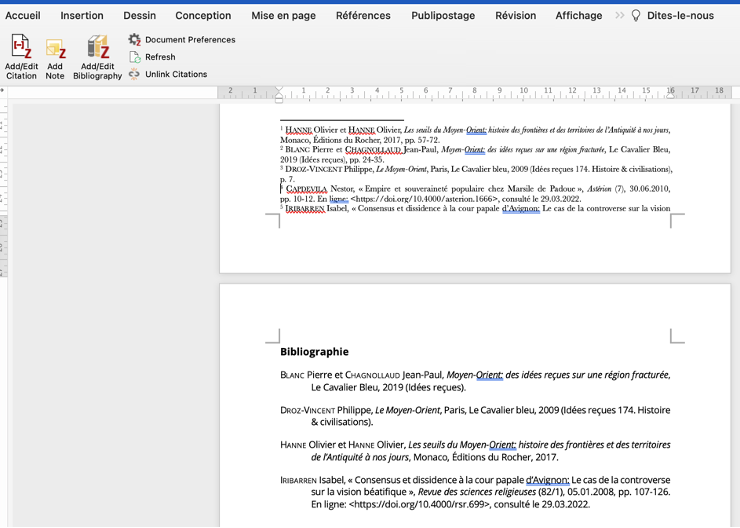
Task: Click the Add Note icon
Action: coord(55,49)
